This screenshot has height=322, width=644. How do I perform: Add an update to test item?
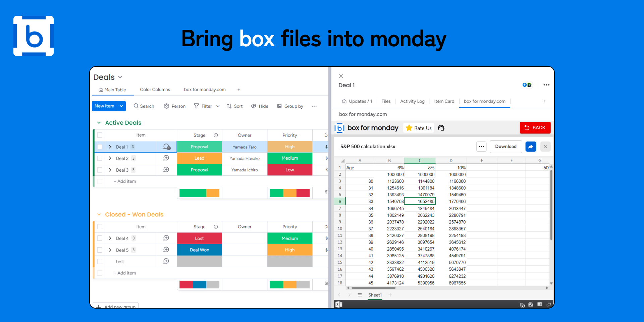pos(166,261)
